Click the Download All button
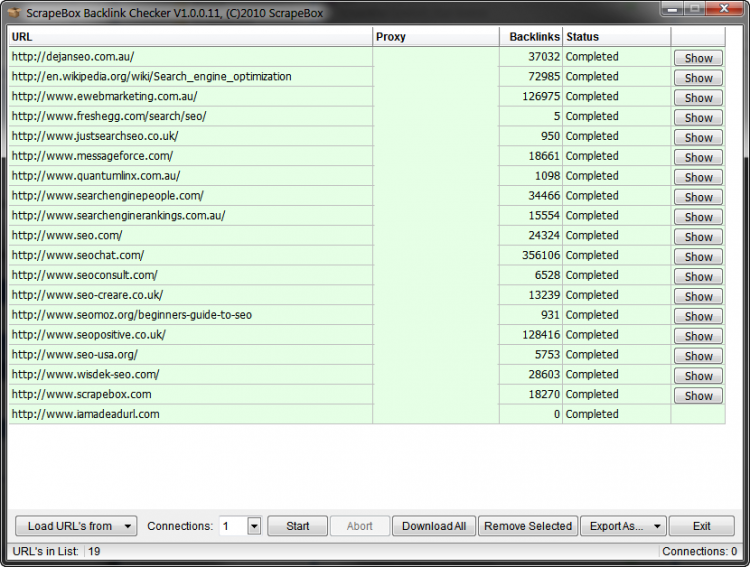 [434, 526]
